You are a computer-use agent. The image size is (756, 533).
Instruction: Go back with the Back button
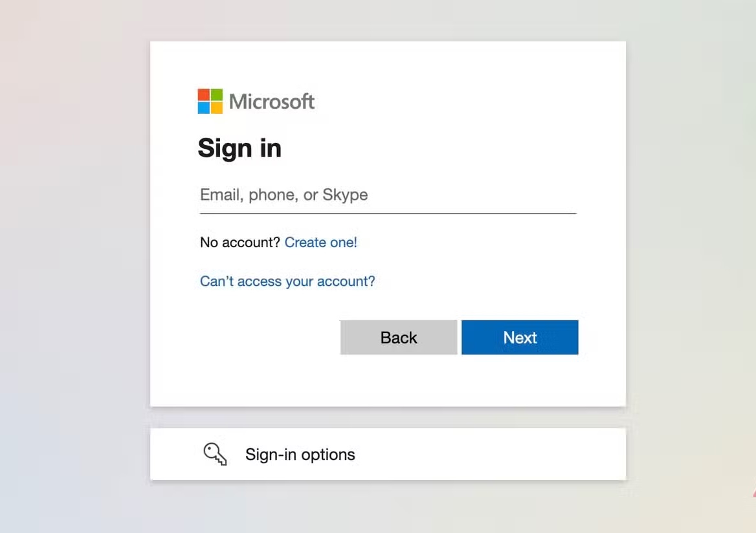[x=399, y=338]
